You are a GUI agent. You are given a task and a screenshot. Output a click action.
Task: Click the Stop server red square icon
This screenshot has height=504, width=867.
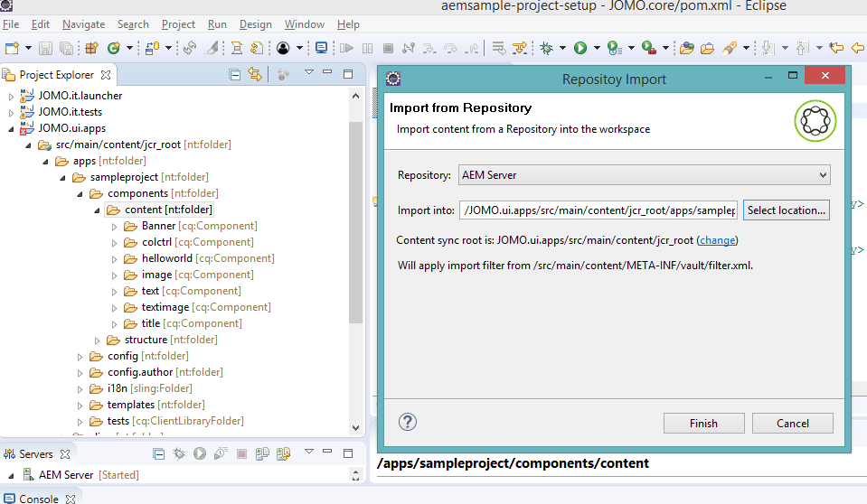[241, 454]
